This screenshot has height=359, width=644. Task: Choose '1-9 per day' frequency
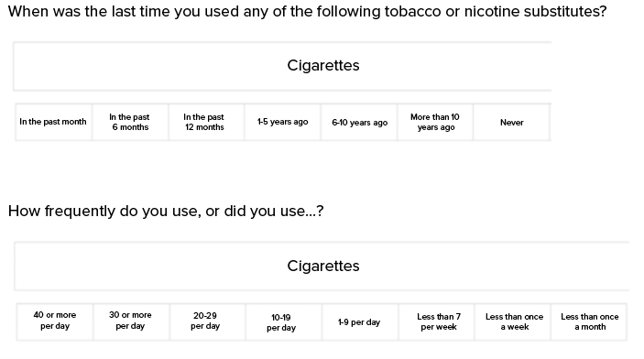(360, 322)
